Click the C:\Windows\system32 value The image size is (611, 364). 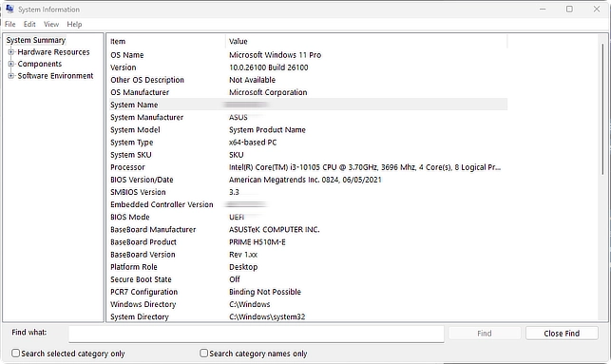267,316
